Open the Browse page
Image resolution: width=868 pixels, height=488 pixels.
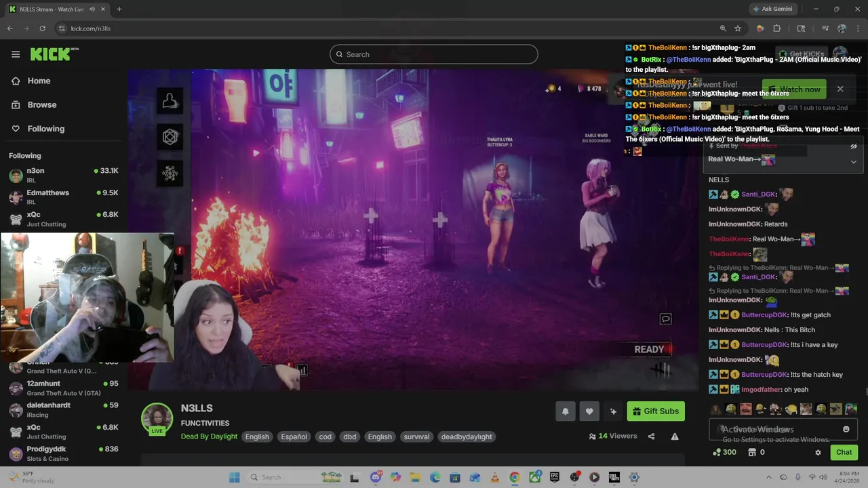42,105
